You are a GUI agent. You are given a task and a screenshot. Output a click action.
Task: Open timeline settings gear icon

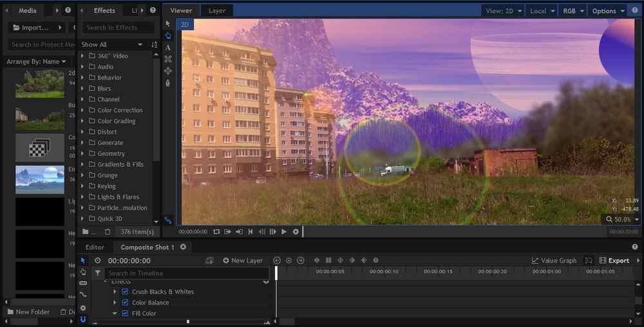tap(83, 308)
